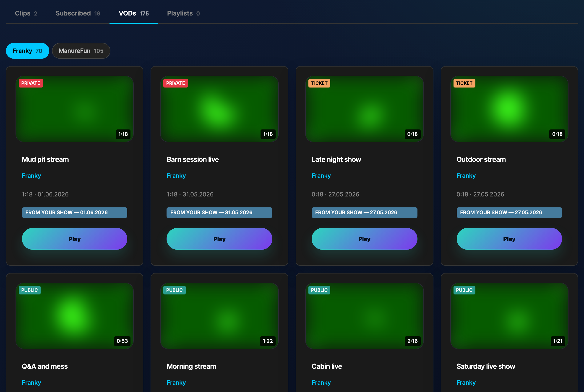Click 0:18 duration badge on Late night show
584x392 pixels.
(412, 134)
